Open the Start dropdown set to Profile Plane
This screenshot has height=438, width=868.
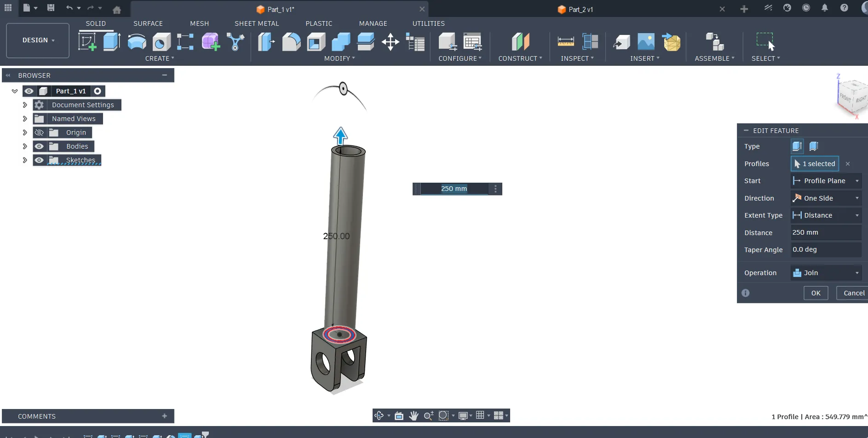[826, 181]
